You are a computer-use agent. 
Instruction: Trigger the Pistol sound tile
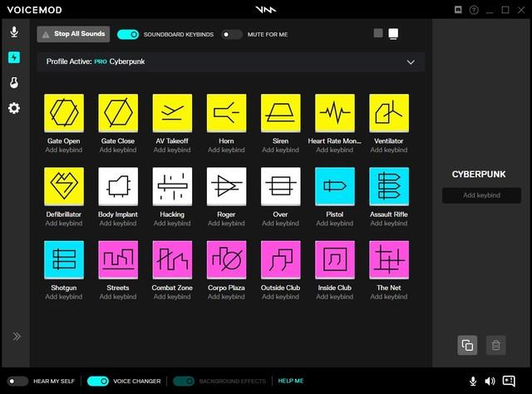(x=335, y=187)
